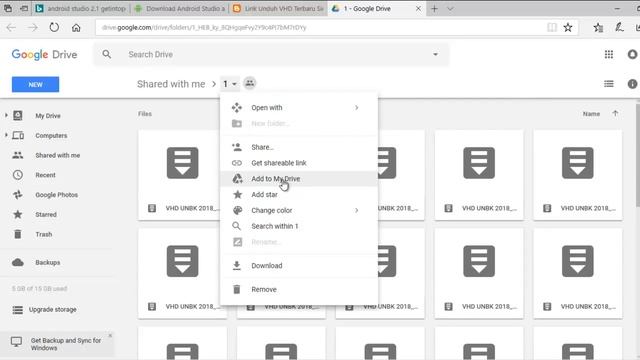Image resolution: width=640 pixels, height=360 pixels.
Task: Click the browser forward arrow
Action: 33,27
